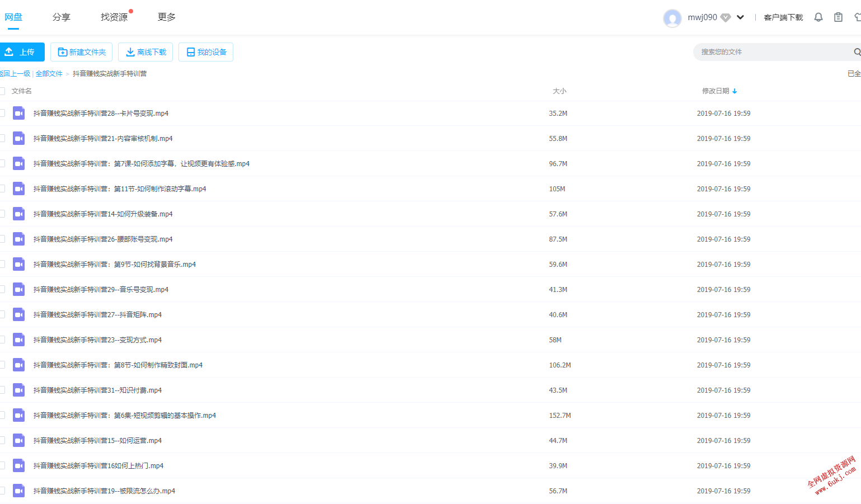Check the box for 训营28--卡片号变现.mp4
Screen dimensions: 861x504
click(2, 113)
